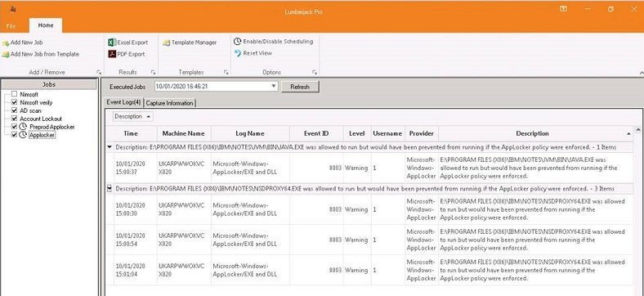This screenshot has height=296, width=644.
Task: Toggle the Enable/Disable Scheduling clock icon
Action: coord(237,42)
